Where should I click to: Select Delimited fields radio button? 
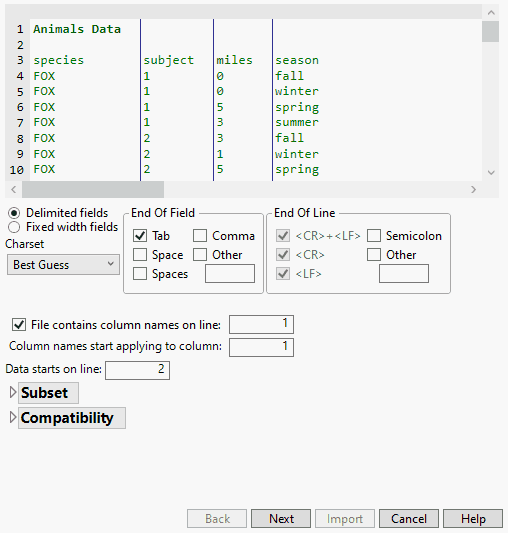(14, 213)
